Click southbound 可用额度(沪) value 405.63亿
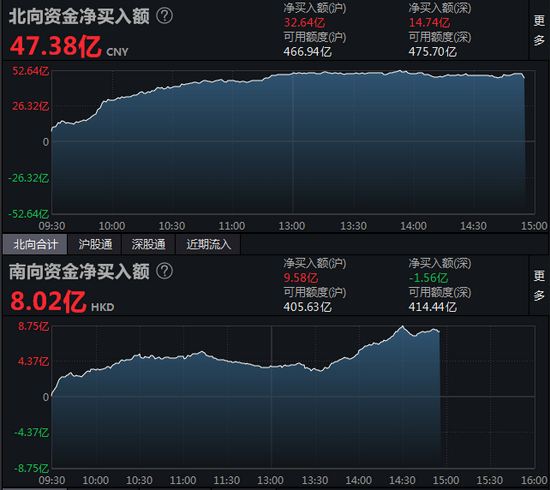 307,307
